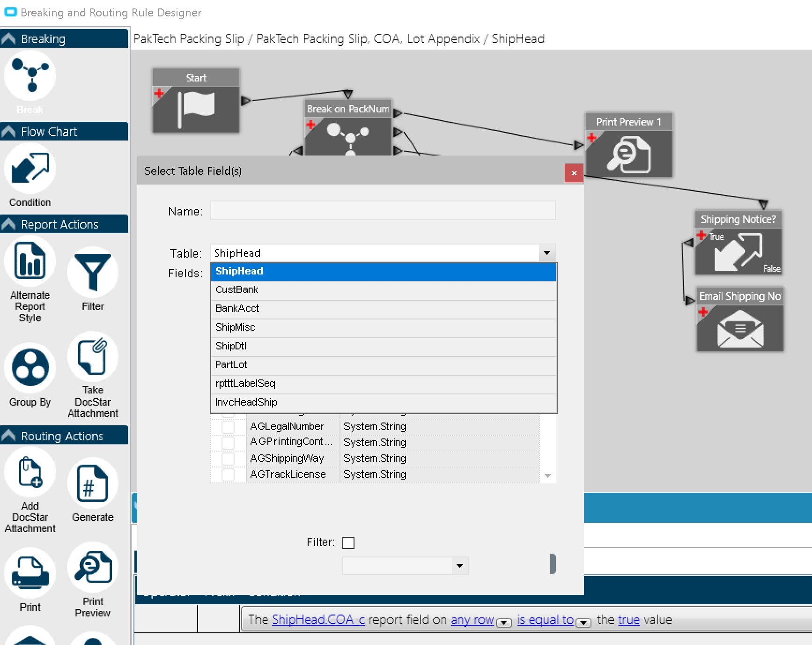Select the Filter report action icon
812x645 pixels.
[x=92, y=273]
